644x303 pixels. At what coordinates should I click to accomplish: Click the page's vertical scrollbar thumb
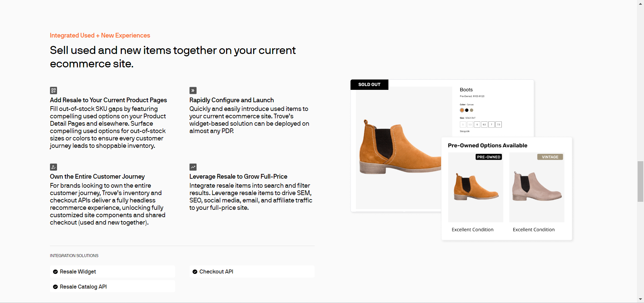click(x=640, y=181)
